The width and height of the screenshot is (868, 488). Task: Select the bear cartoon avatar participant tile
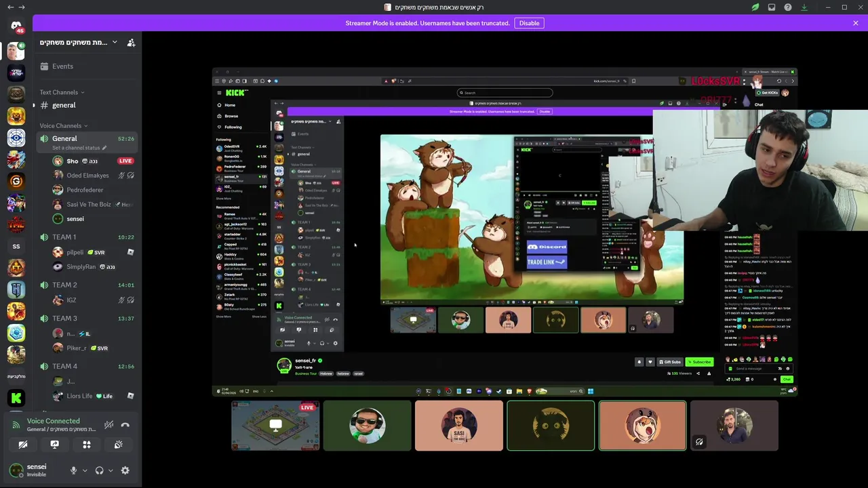coord(643,426)
